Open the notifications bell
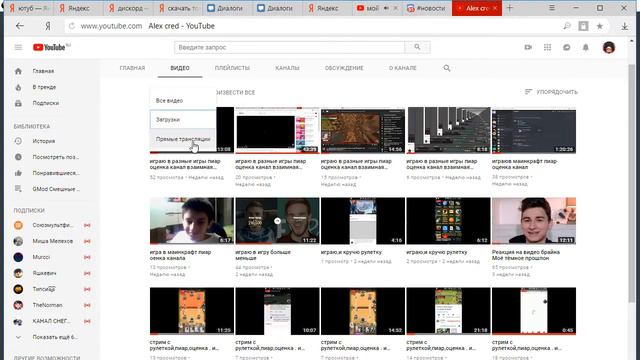640x360 pixels. 586,47
